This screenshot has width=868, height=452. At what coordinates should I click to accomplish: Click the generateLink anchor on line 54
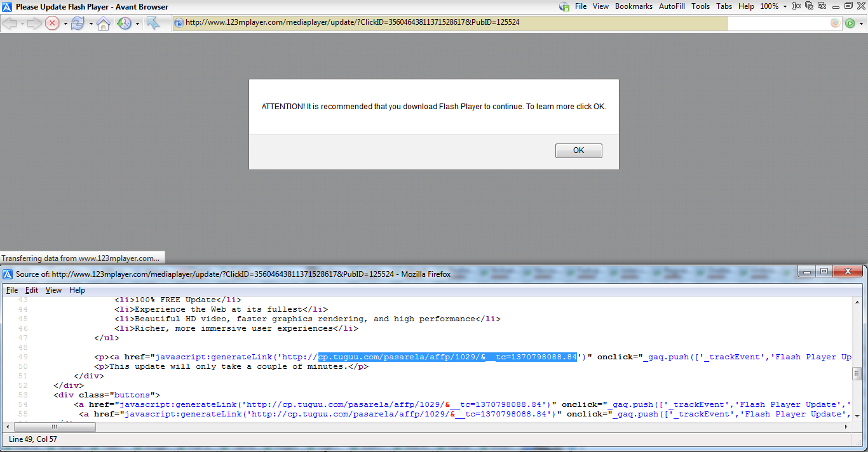coord(463,404)
